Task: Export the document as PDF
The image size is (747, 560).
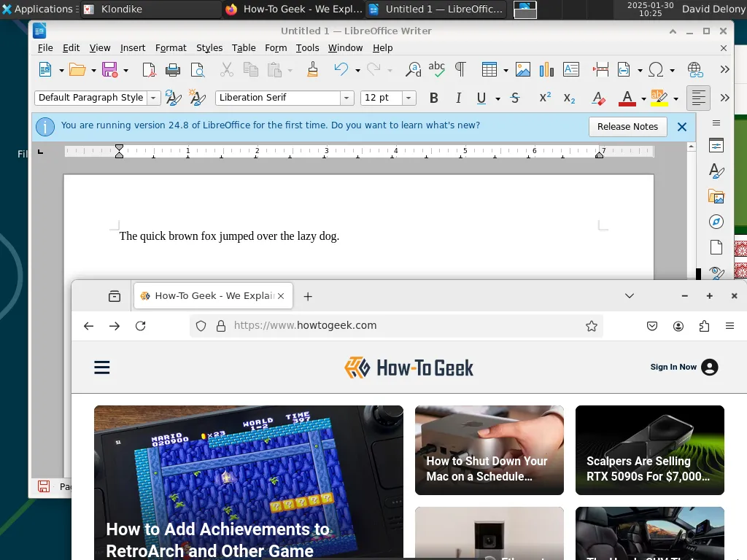Action: tap(148, 69)
